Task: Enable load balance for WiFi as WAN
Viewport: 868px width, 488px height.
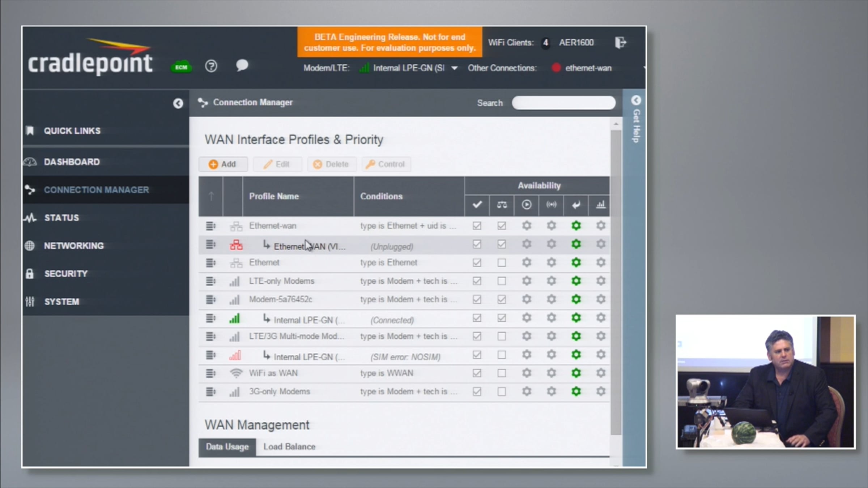Action: [502, 373]
